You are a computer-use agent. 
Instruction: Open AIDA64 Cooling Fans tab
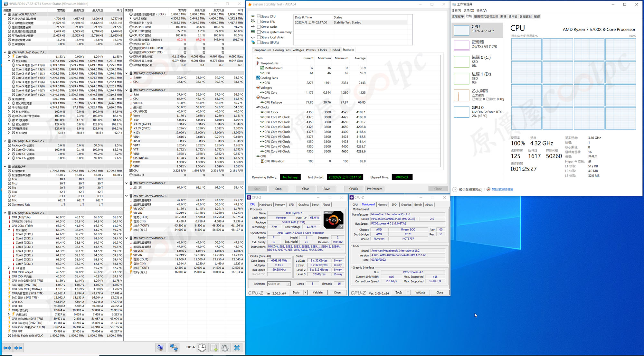[x=282, y=50]
